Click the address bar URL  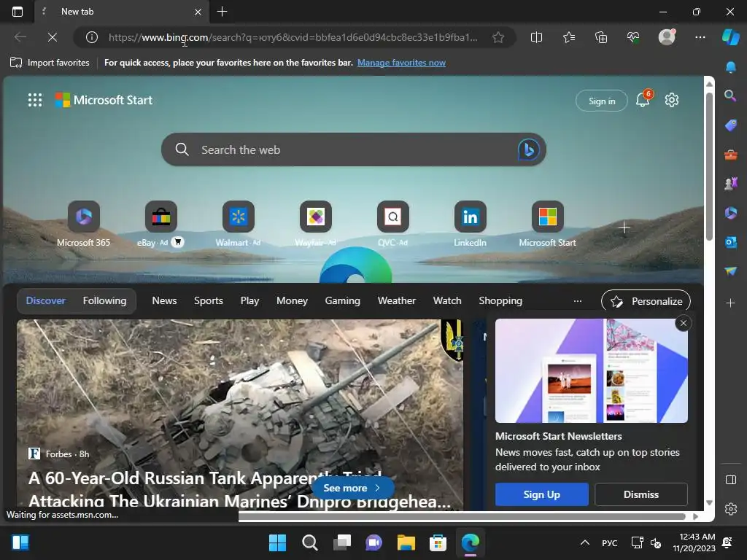pyautogui.click(x=293, y=37)
